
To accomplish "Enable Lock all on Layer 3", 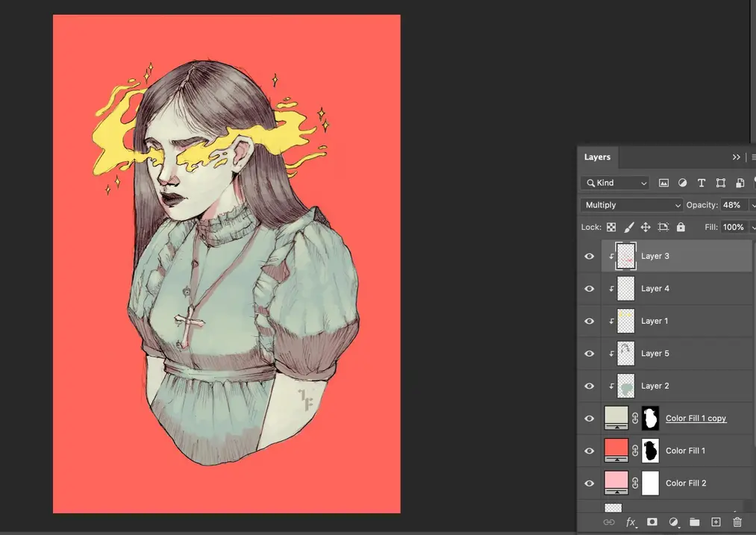I will pos(681,227).
